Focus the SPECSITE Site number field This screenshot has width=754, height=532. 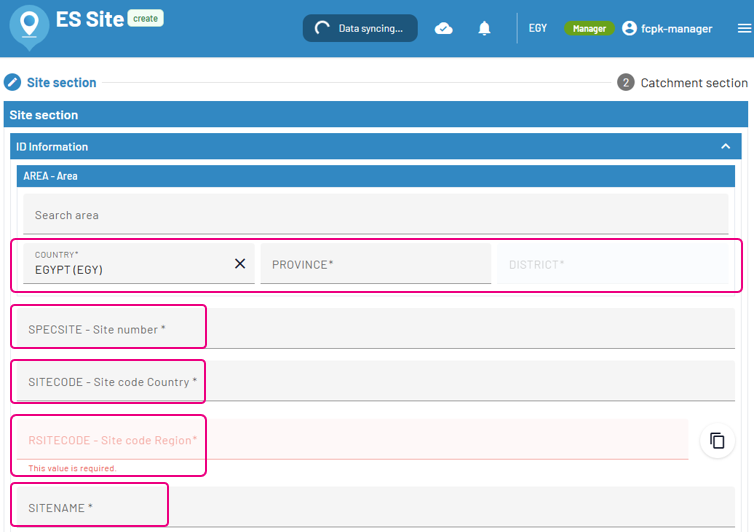point(375,329)
